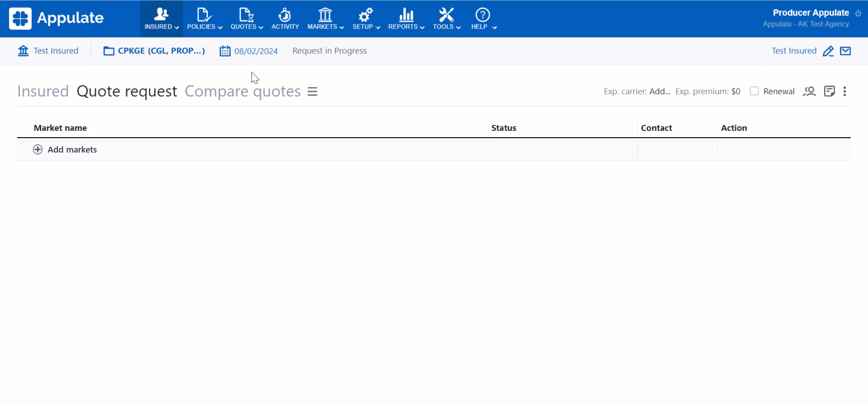Click the envelope email icon
Viewport: 868px width, 402px height.
[845, 51]
